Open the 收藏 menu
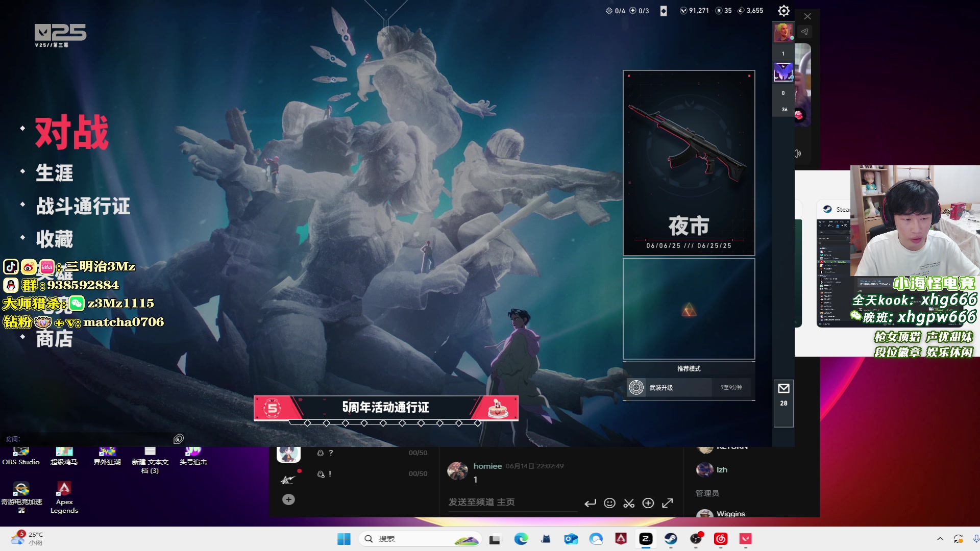Viewport: 980px width, 551px height. click(55, 239)
